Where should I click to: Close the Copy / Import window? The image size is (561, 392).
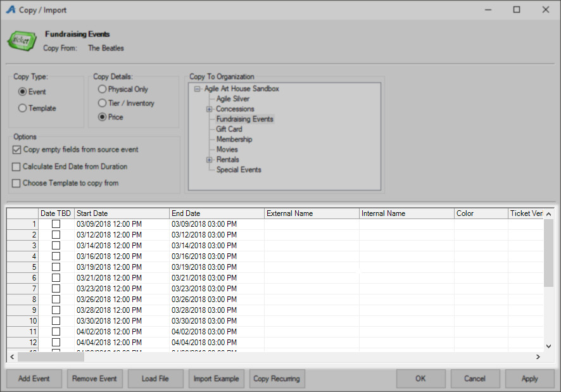click(x=546, y=9)
